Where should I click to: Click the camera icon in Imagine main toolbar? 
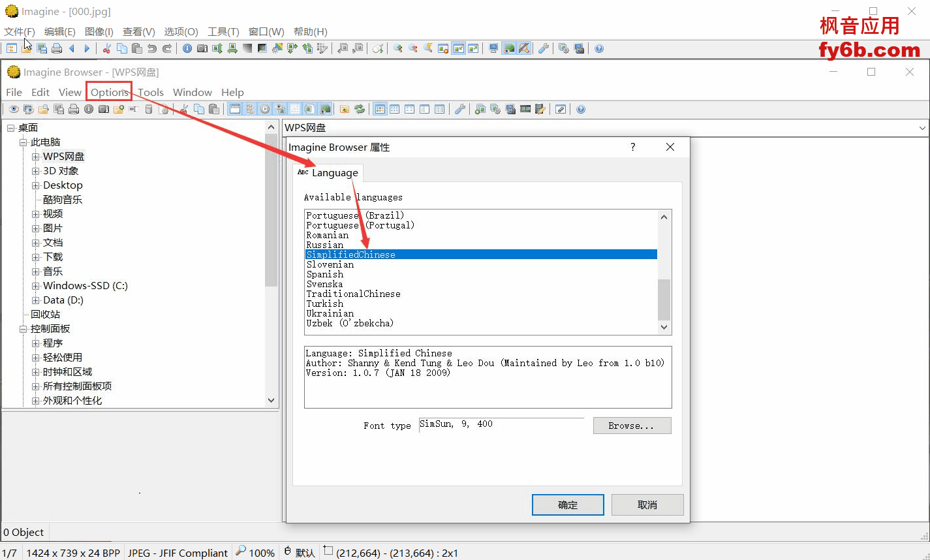[202, 48]
